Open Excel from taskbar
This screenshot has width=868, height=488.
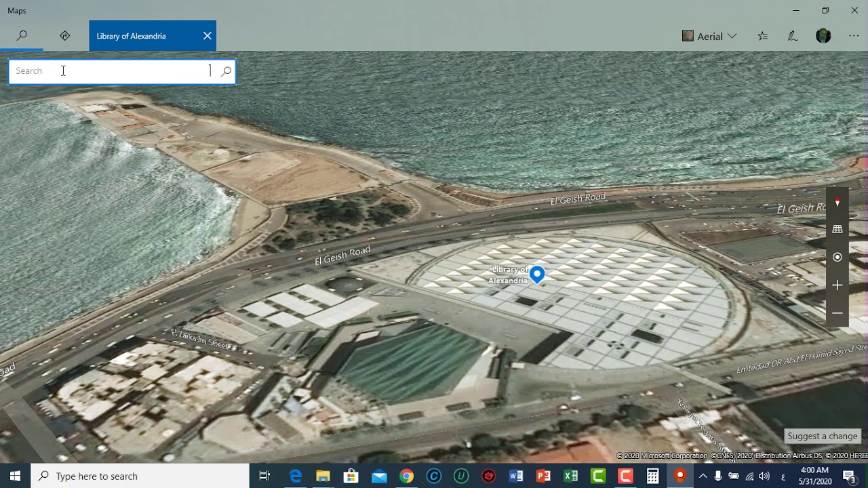(571, 476)
